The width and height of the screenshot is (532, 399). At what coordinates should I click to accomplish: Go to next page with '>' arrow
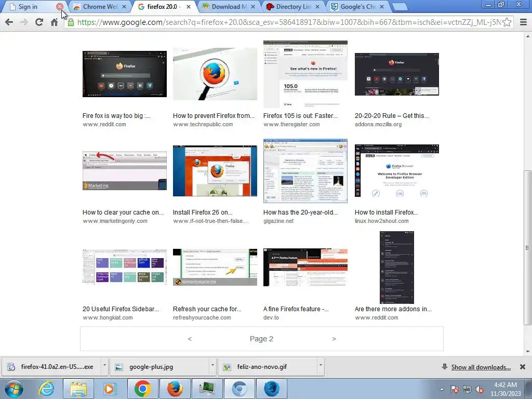[334, 339]
